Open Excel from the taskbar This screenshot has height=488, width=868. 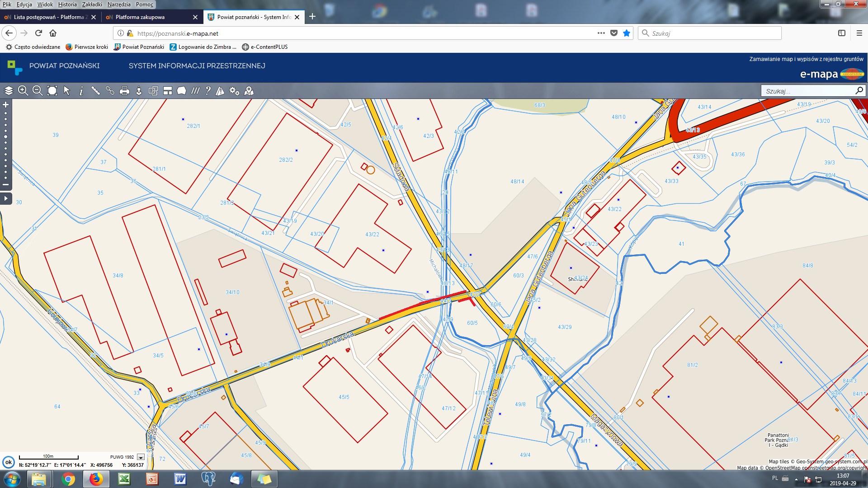(x=124, y=479)
